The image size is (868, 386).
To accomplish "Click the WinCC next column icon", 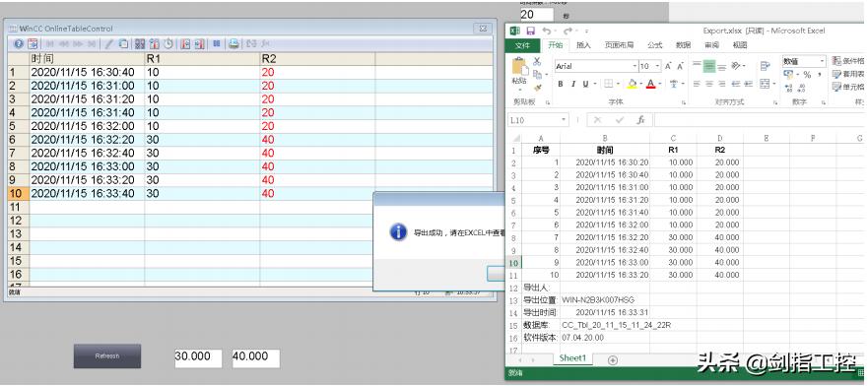I will click(199, 43).
